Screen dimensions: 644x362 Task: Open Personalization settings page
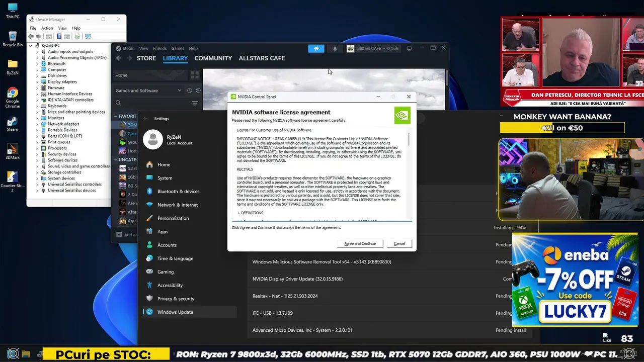click(x=189, y=218)
